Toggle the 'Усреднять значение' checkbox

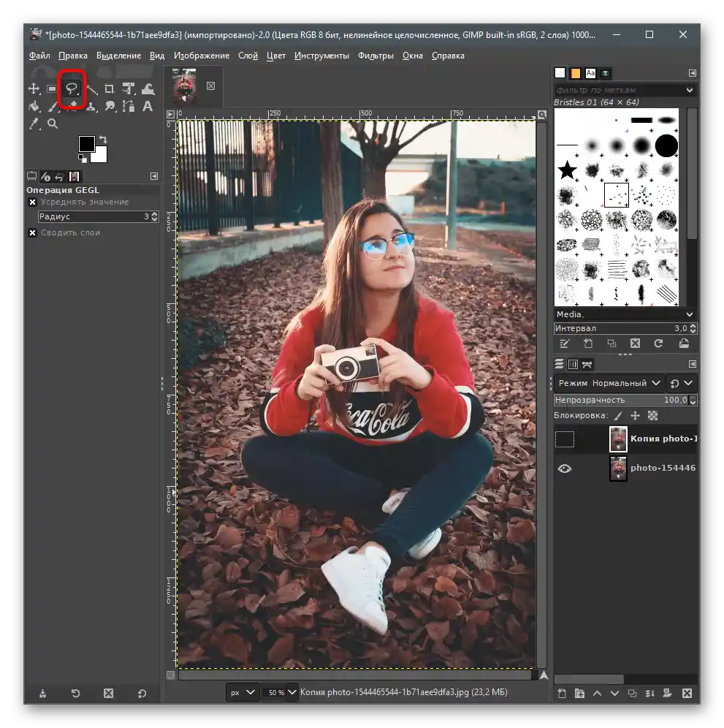(32, 202)
